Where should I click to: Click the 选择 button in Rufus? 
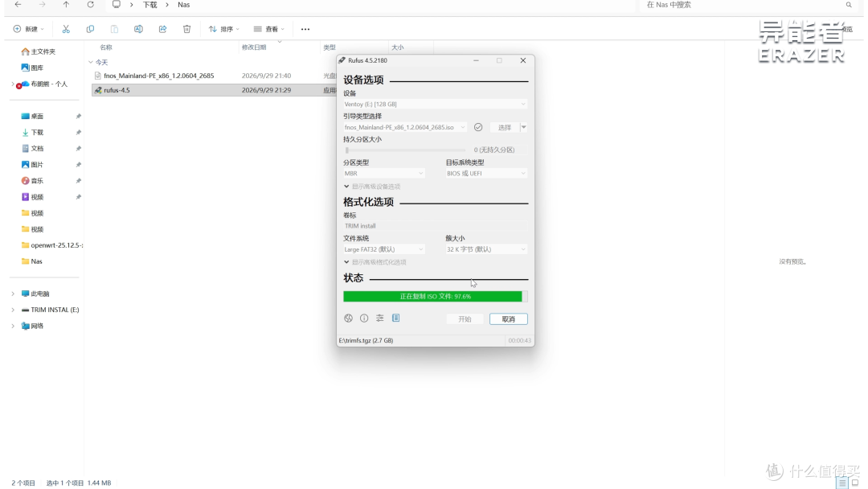[504, 127]
